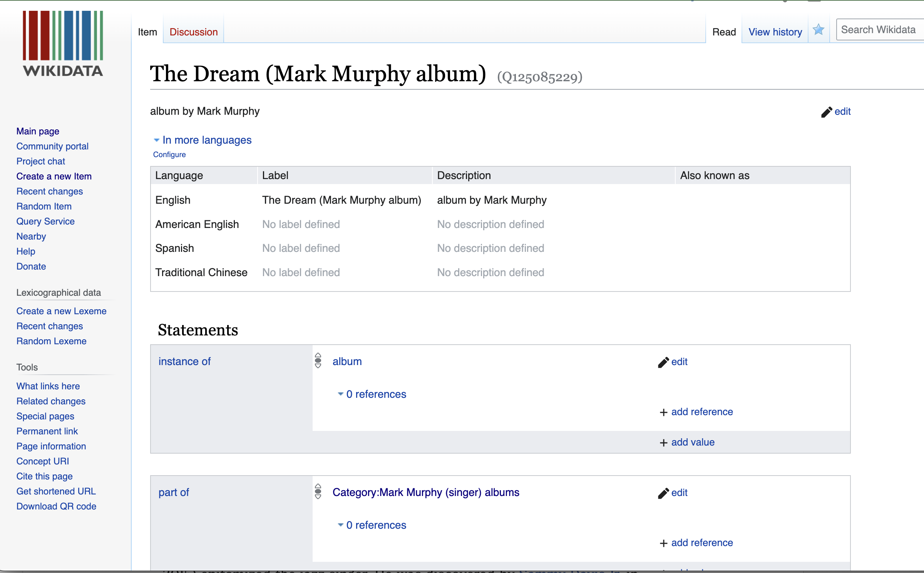Screen dimensions: 924x573
Task: Select Cite this page
Action: click(45, 476)
